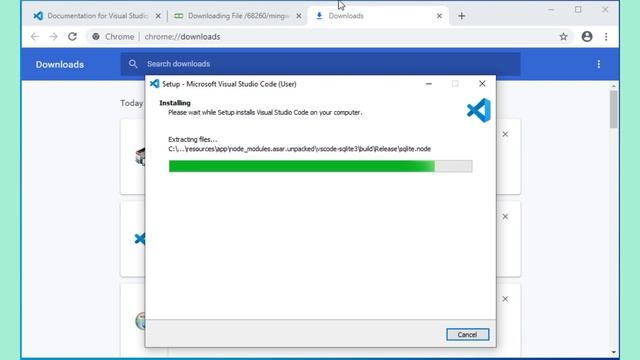Click the large VS Code logo in Setup

point(478,110)
